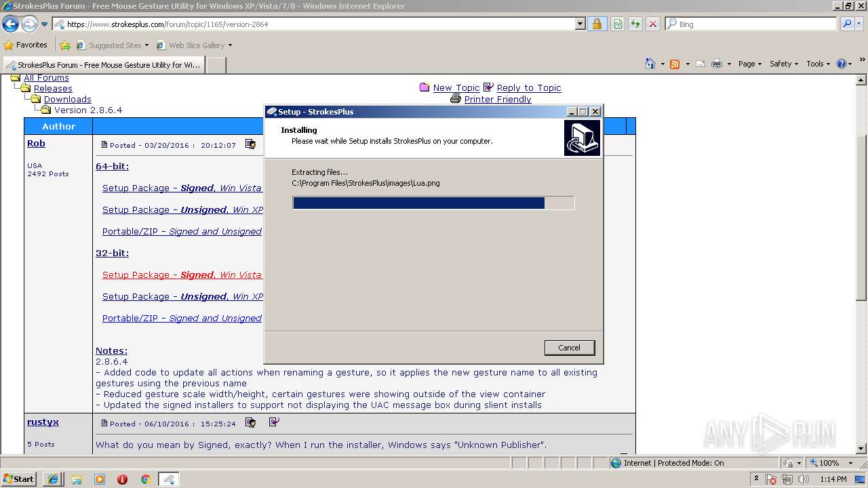Click the taskbar clock showing 1:14 PM
The height and width of the screenshot is (488, 868).
833,479
